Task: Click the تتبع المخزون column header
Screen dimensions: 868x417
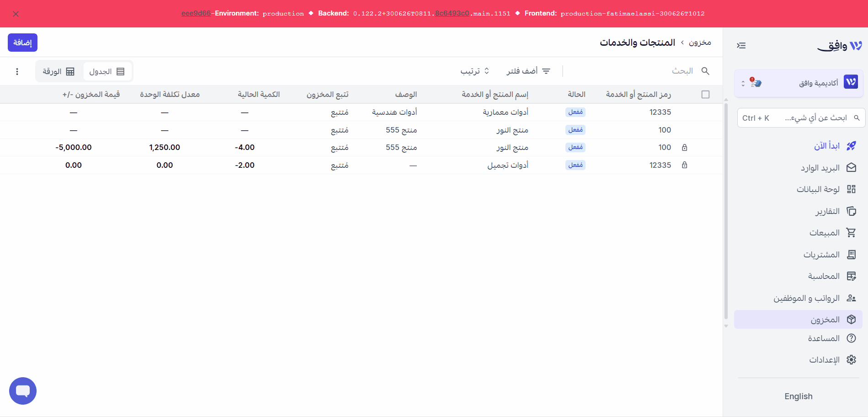Action: click(327, 95)
